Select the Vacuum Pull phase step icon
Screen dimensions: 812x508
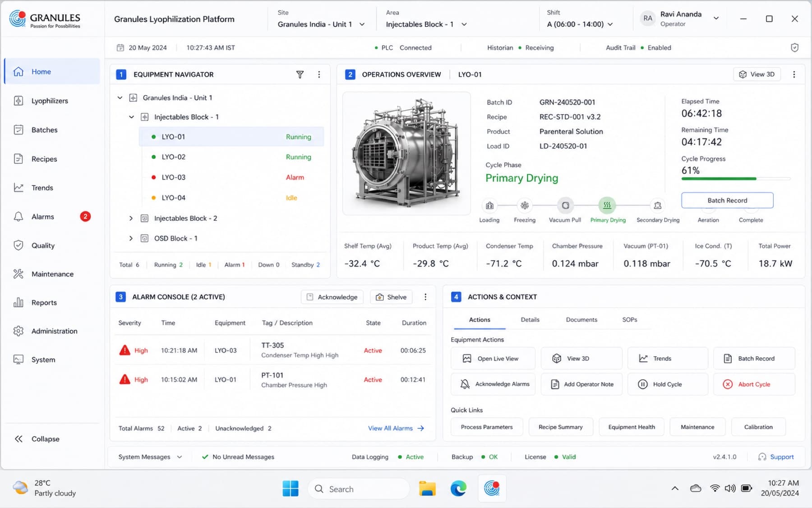565,206
